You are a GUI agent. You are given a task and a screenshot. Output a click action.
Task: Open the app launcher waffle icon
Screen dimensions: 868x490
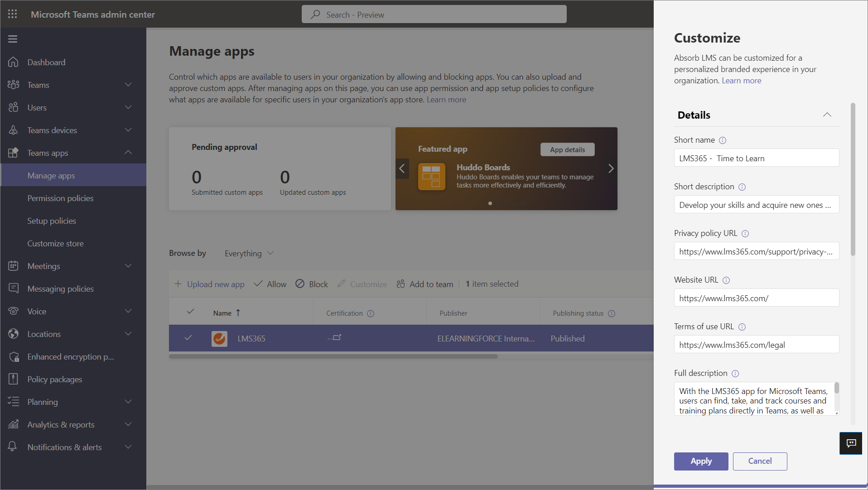(x=13, y=14)
